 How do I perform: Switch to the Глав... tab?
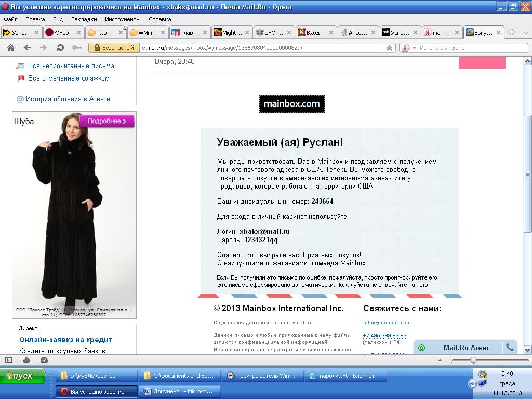189,33
